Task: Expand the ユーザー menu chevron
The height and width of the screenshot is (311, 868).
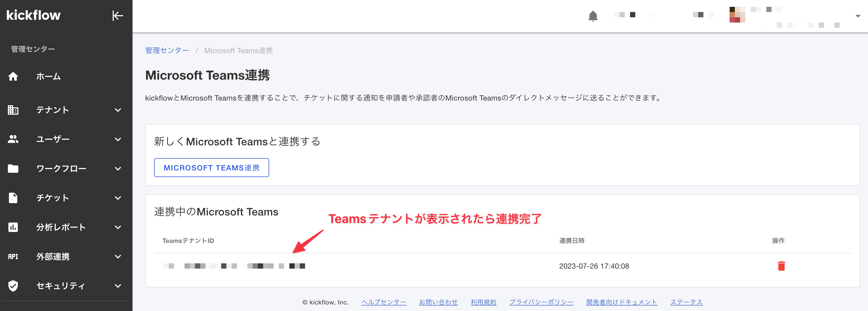Action: [118, 139]
